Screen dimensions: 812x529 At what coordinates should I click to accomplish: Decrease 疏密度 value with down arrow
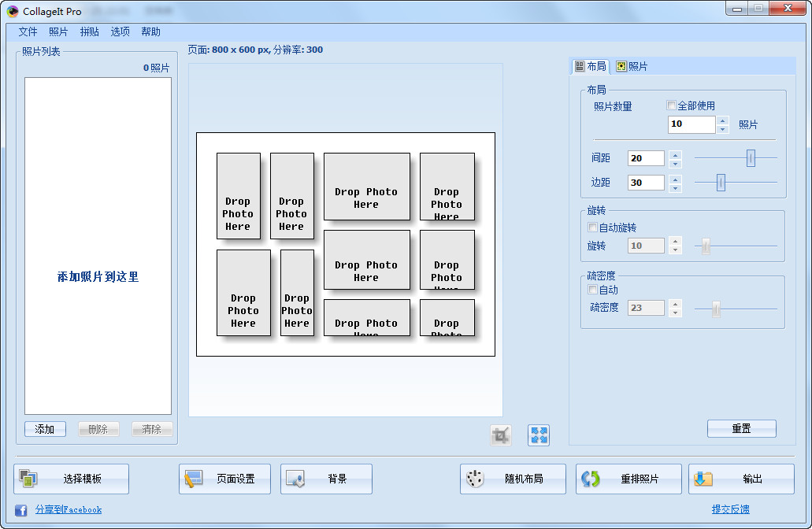pos(675,313)
